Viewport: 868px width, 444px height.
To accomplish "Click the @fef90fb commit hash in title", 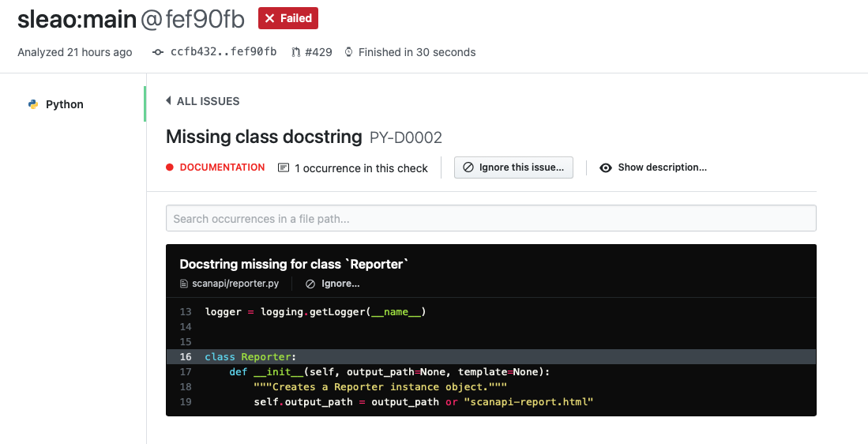I will tap(192, 20).
